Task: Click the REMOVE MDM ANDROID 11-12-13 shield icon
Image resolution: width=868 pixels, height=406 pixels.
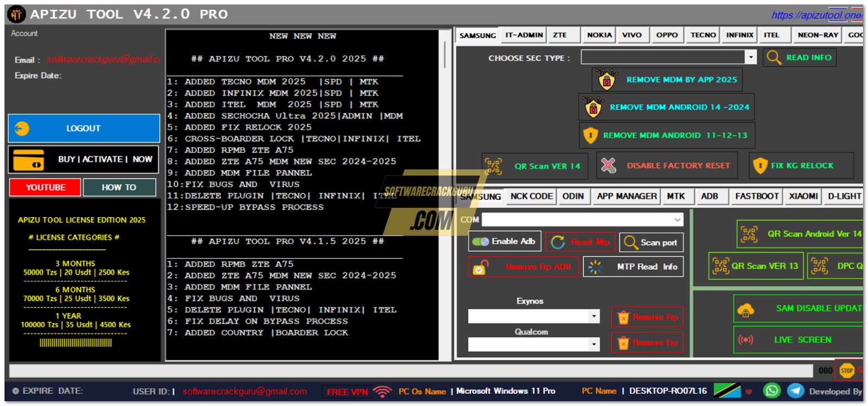Action: click(590, 135)
